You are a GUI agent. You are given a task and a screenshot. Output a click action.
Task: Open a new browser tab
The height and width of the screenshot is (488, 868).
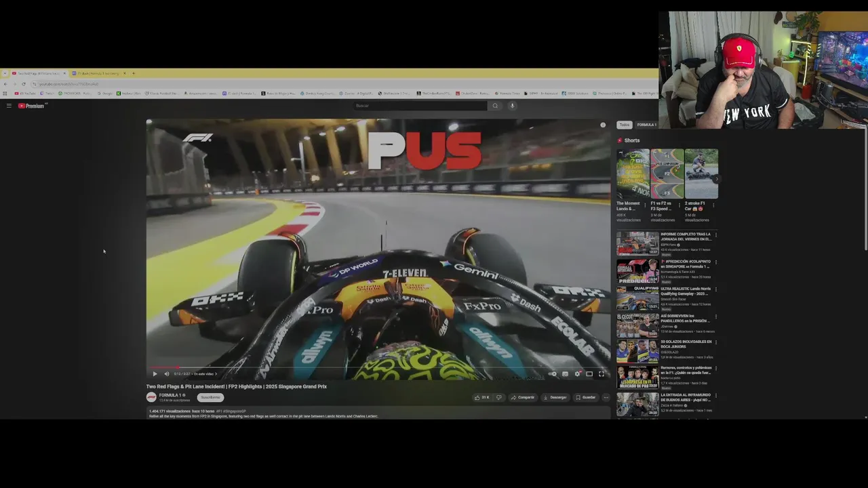pos(134,73)
